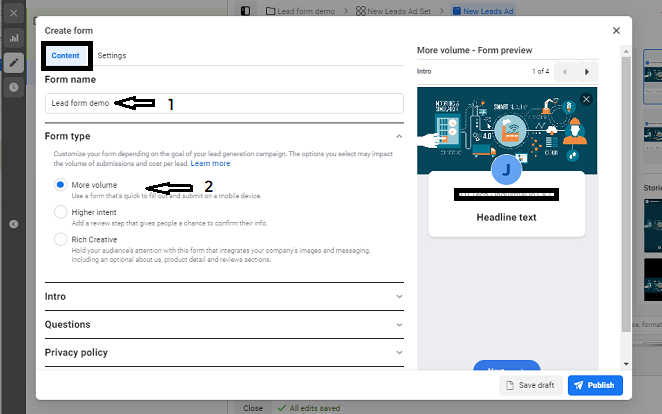Select the Higher intent form type
This screenshot has width=662, height=414.
coord(61,212)
